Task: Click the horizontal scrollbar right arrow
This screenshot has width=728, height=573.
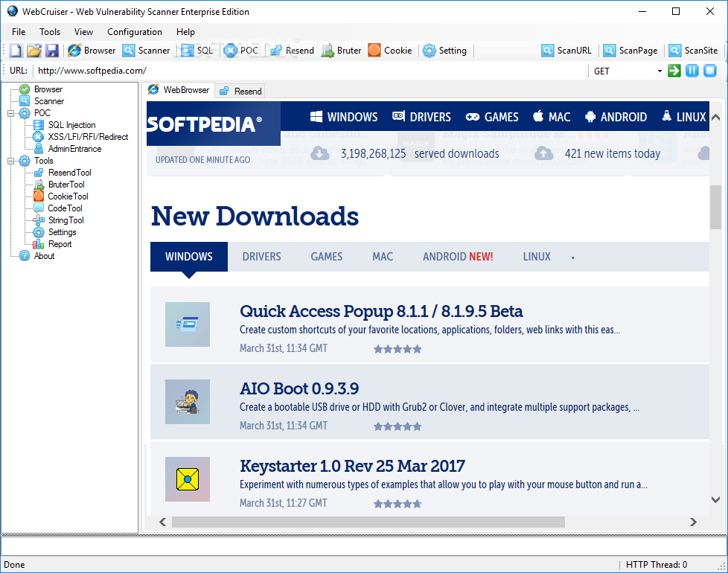Action: (x=693, y=522)
